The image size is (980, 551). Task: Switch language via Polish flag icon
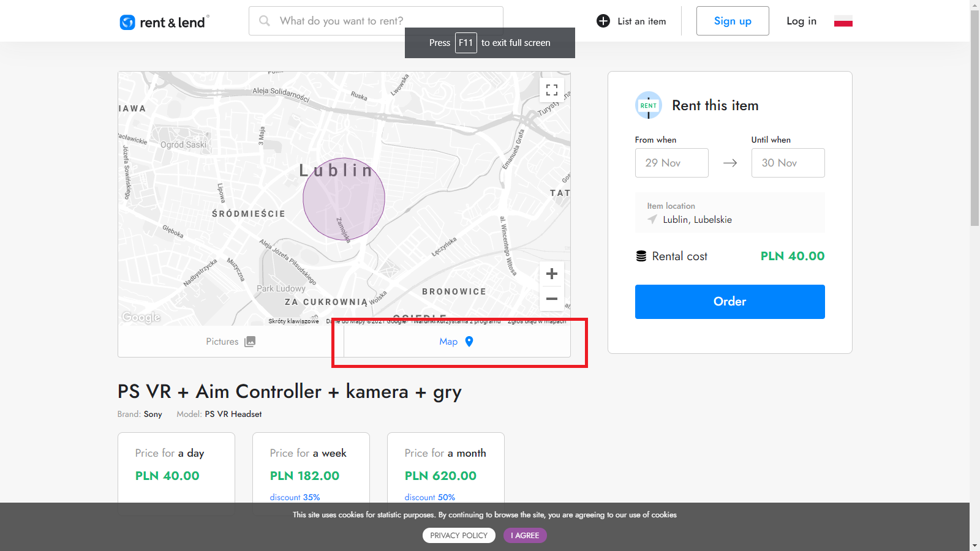click(x=843, y=21)
